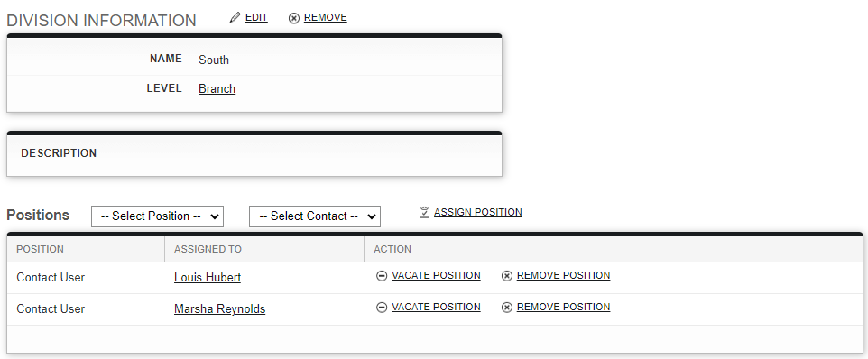Screen dimensions: 868x359
Task: Click the POSITION column header
Action: (40, 249)
